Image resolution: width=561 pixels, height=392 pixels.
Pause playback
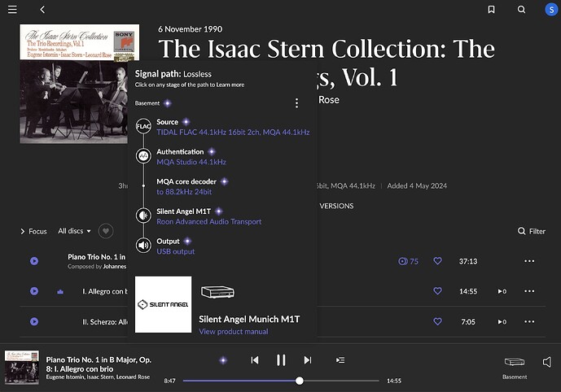click(281, 360)
